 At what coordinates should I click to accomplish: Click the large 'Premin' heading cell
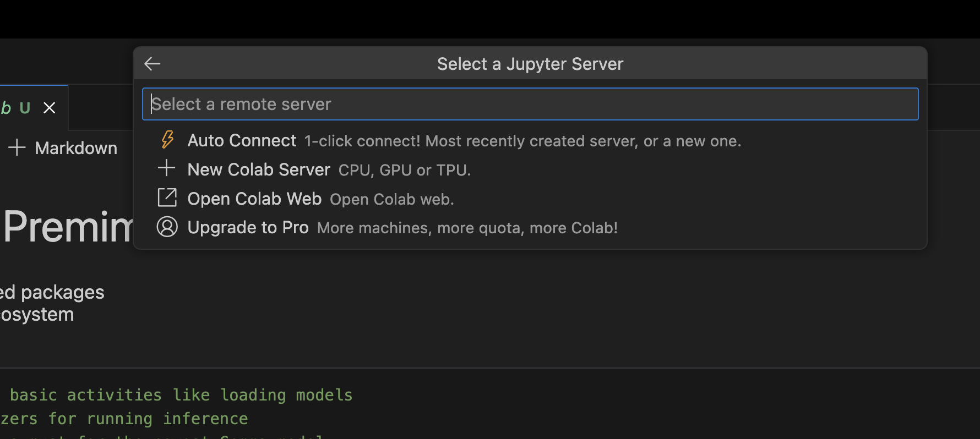[67, 227]
